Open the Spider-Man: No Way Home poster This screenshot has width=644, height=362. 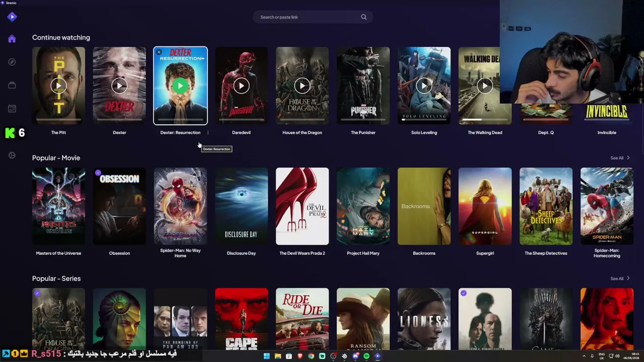pyautogui.click(x=180, y=206)
